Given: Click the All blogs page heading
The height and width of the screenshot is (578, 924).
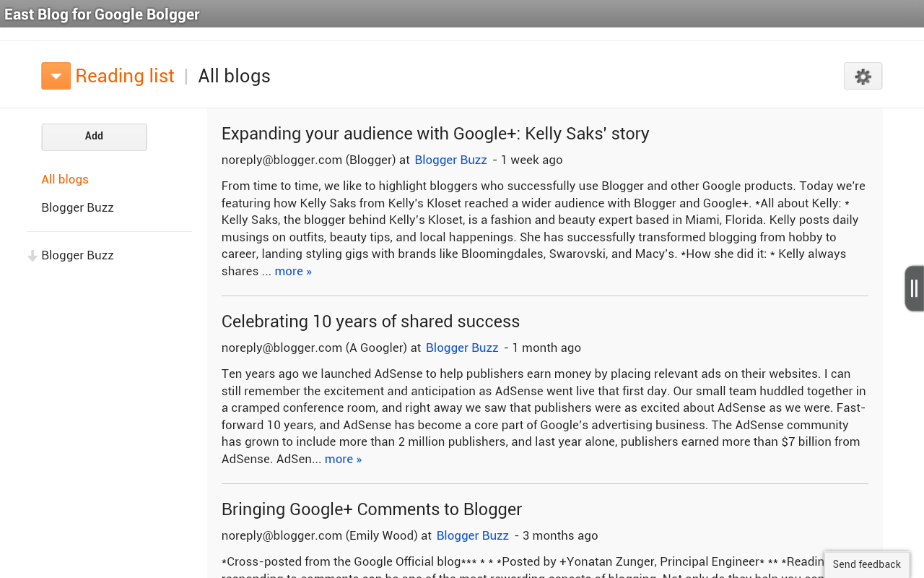Looking at the screenshot, I should [x=234, y=76].
